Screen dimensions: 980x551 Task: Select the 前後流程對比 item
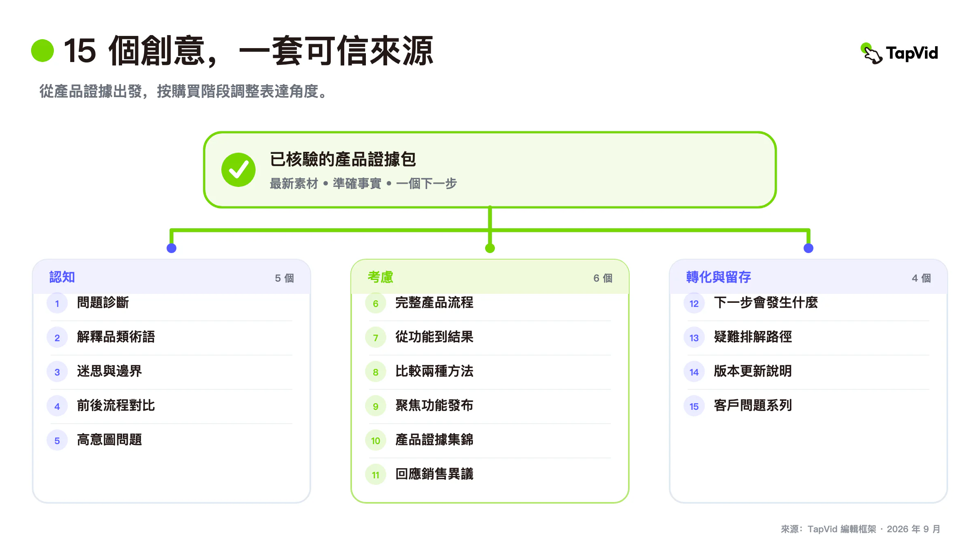171,406
